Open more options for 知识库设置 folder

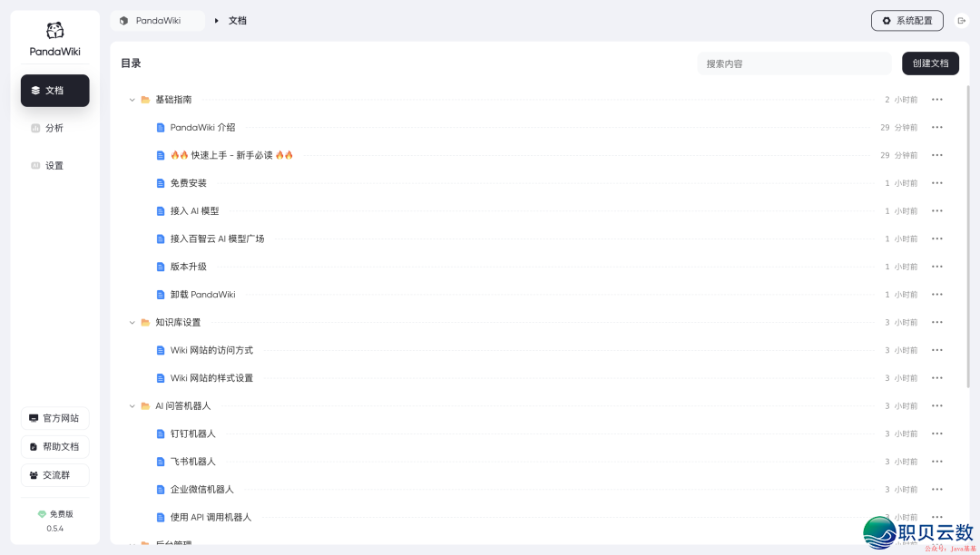936,323
